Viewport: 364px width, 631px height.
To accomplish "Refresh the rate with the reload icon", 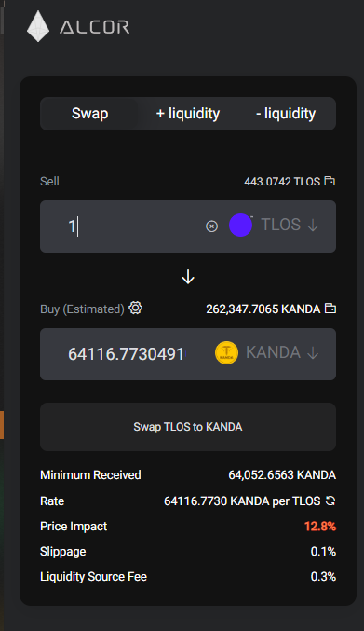I will tap(330, 501).
